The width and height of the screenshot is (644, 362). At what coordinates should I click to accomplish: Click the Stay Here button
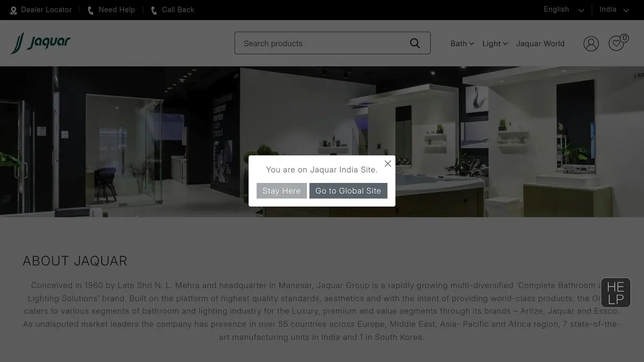[282, 191]
